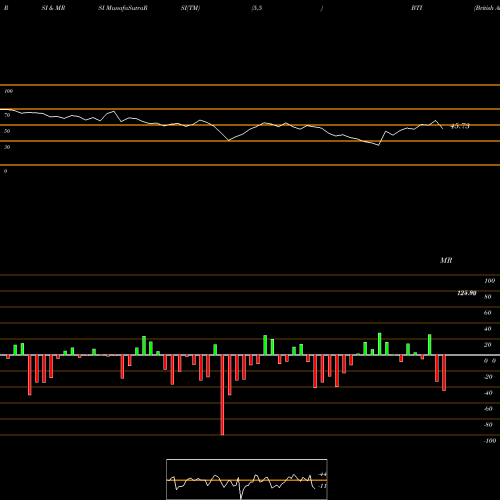Click the MR axis label 60
The image size is (500, 500).
[x=488, y=313]
